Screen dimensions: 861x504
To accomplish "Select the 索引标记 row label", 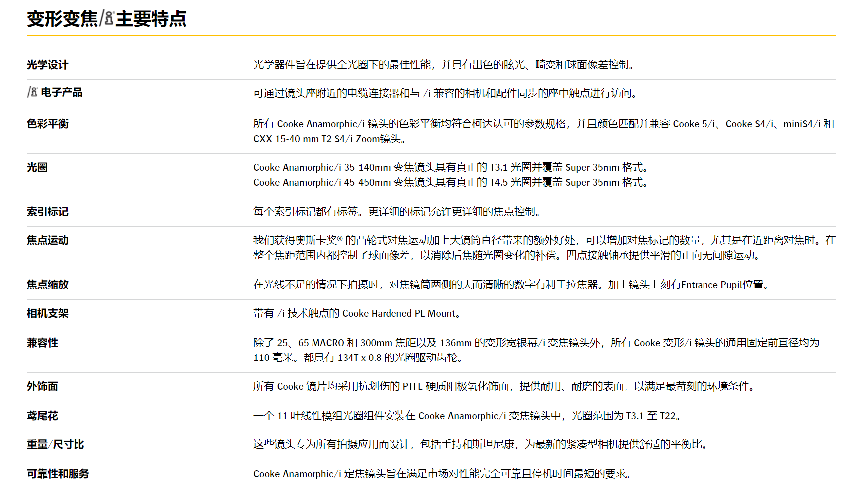I will coord(47,212).
